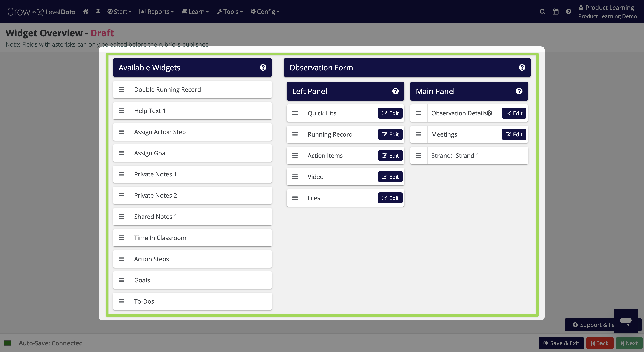Edit the Quick Hits widget
Screen dimensions: 644x352
pos(390,113)
